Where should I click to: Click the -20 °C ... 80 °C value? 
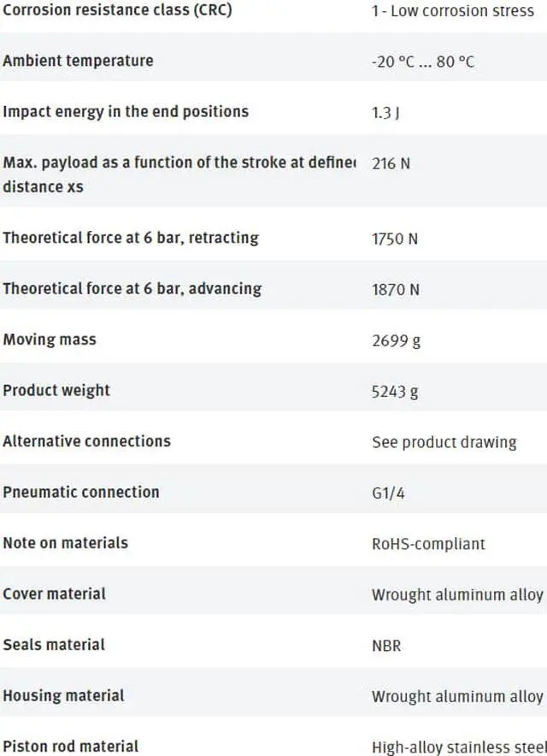coord(423,62)
